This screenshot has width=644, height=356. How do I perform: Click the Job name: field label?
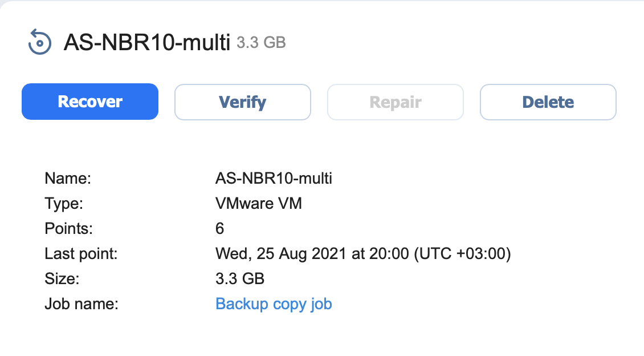(x=81, y=304)
